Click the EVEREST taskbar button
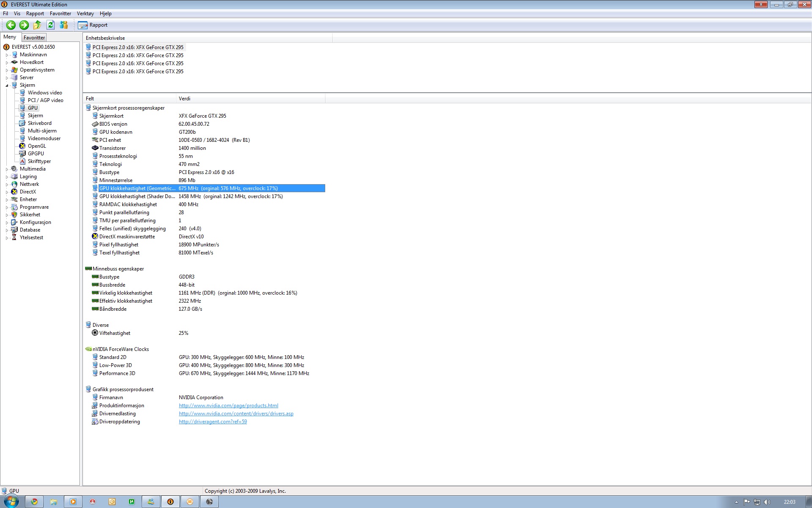Viewport: 812px width, 508px height. click(170, 502)
